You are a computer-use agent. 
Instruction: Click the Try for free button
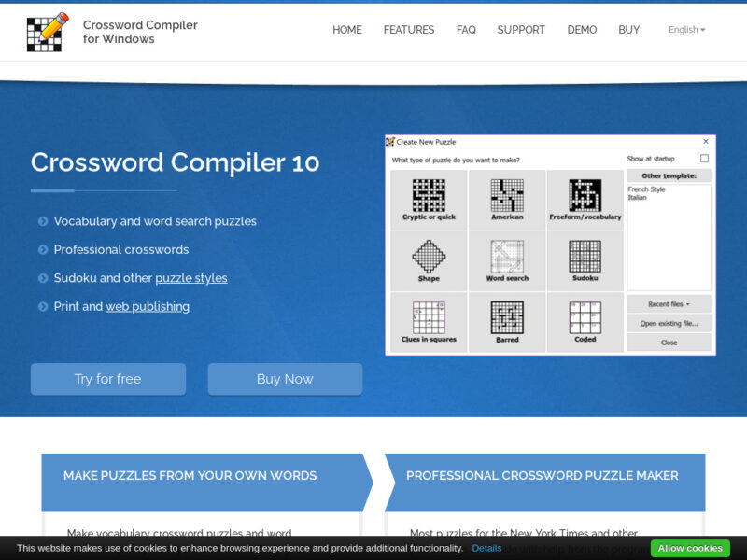point(108,379)
